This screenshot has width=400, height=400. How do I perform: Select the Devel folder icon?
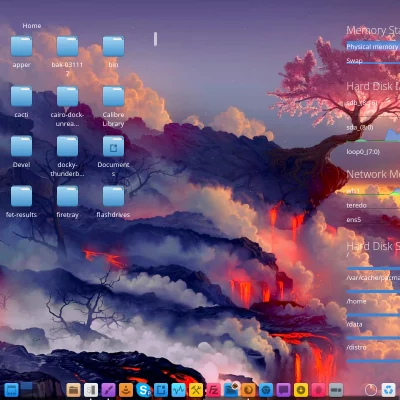tap(22, 147)
